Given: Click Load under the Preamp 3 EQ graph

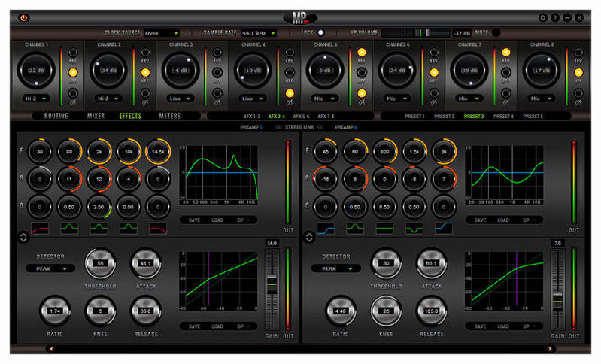Looking at the screenshot, I should [x=217, y=220].
